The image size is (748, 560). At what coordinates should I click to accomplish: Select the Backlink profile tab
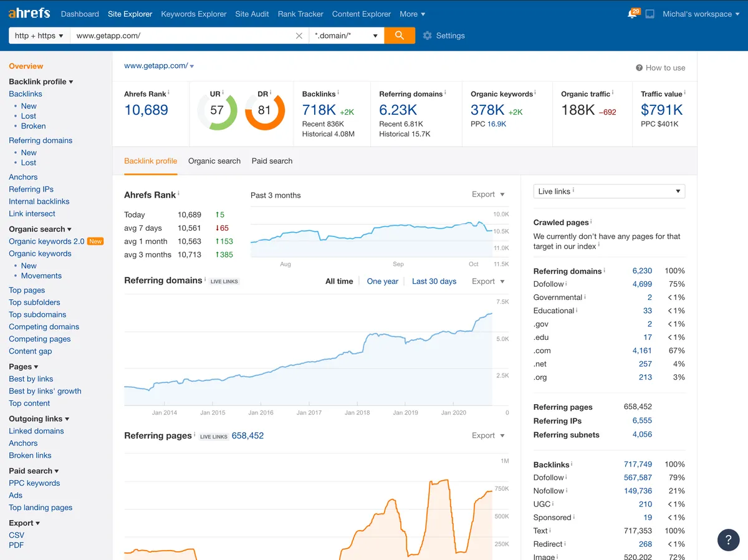point(151,161)
